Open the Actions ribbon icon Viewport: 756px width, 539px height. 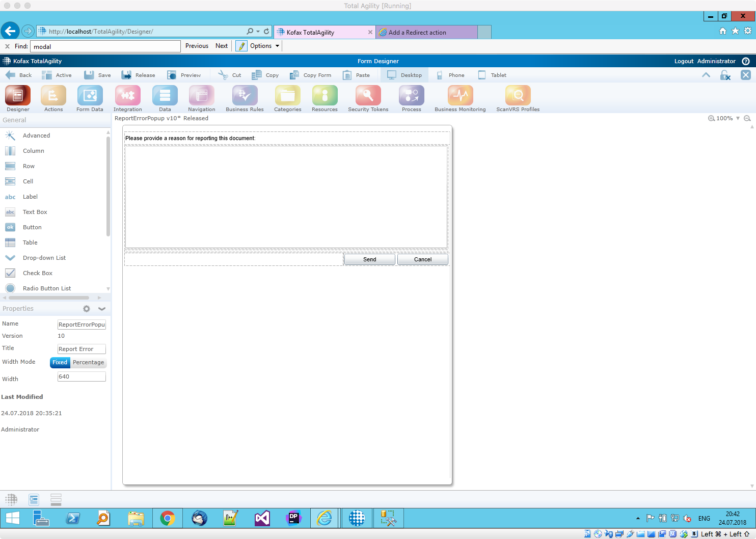(53, 96)
